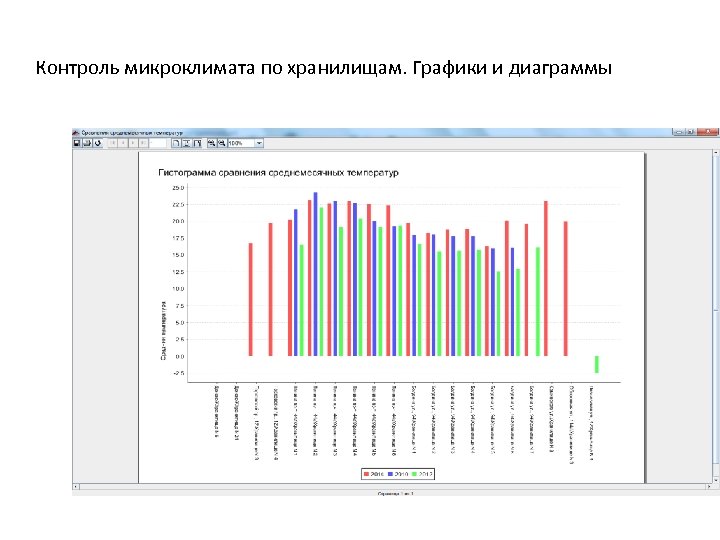Set the view to actual size

pos(176,143)
